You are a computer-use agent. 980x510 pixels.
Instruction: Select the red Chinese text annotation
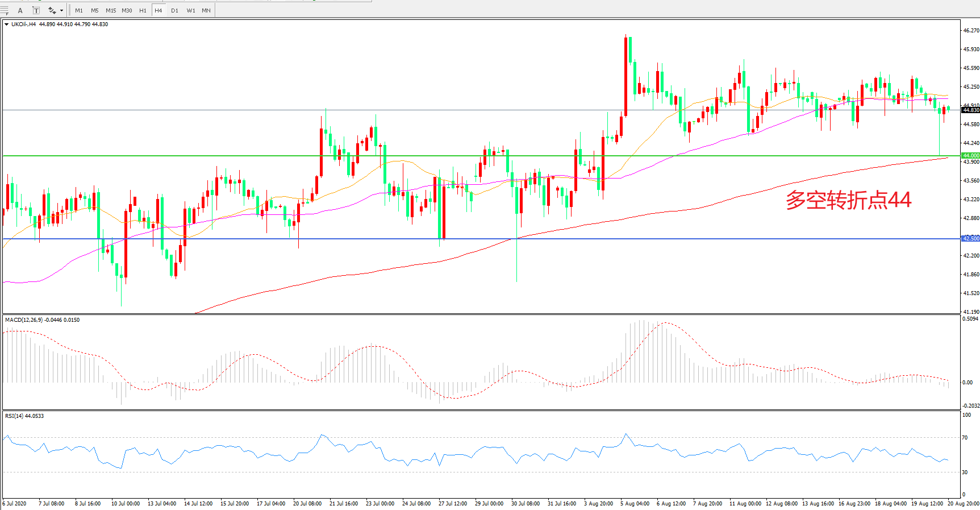coord(848,200)
